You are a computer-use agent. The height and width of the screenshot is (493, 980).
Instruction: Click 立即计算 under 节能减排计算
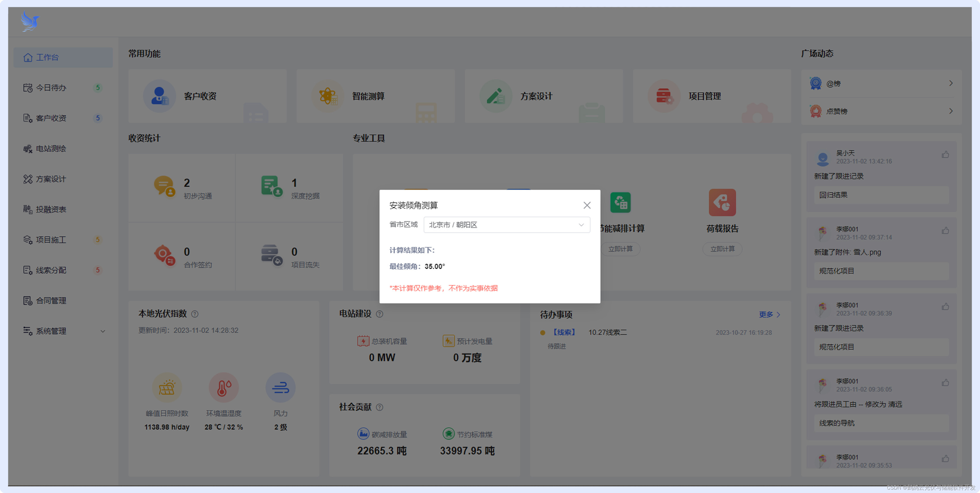pos(620,249)
